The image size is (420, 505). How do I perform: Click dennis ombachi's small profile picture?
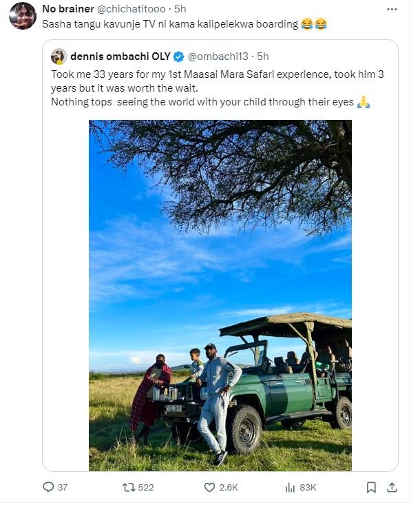pyautogui.click(x=59, y=56)
